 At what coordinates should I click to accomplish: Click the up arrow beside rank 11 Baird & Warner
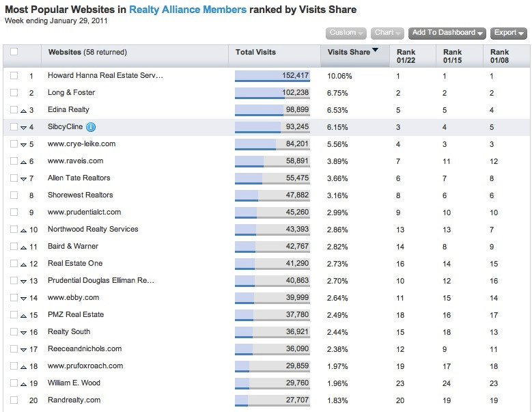pyautogui.click(x=23, y=248)
